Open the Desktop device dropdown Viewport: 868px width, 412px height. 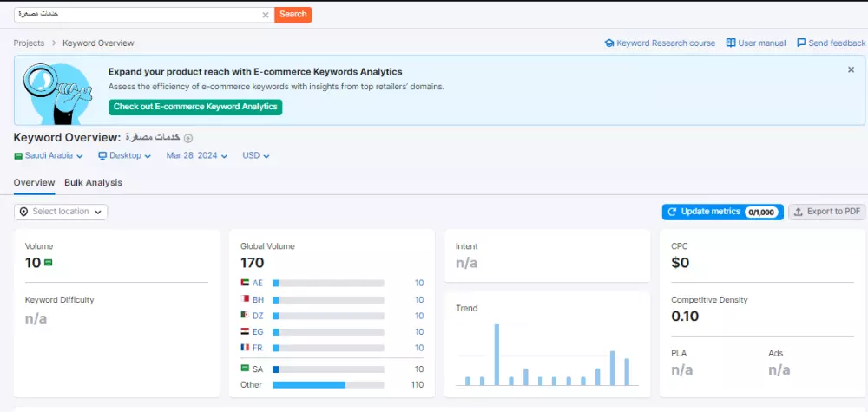(x=125, y=156)
